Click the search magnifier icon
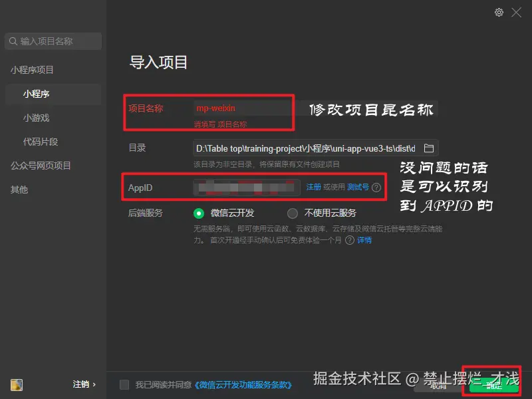The image size is (532, 399). pyautogui.click(x=13, y=41)
